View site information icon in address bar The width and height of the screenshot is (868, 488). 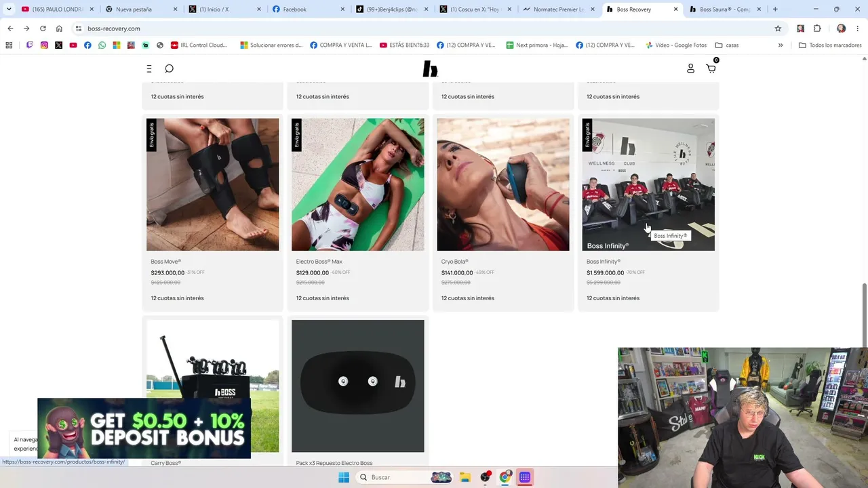tap(79, 28)
